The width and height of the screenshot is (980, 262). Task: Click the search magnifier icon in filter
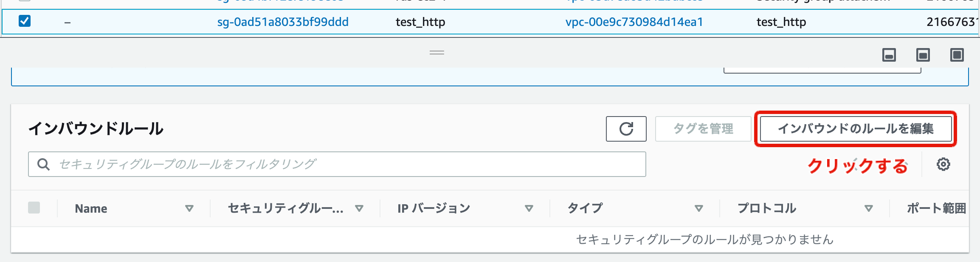point(43,164)
